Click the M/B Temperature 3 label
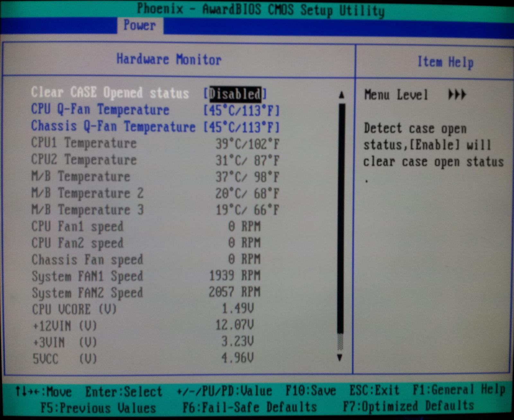Viewport: 514px width, 420px height. pos(87,210)
